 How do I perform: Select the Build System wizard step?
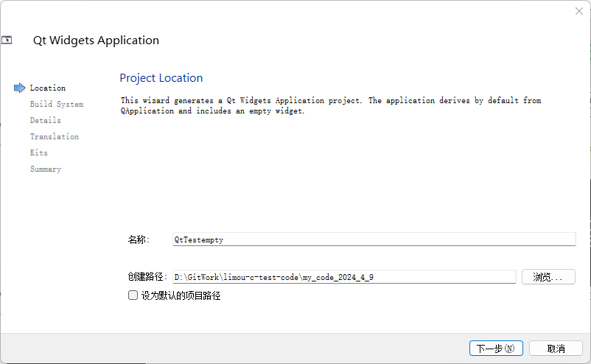click(57, 104)
